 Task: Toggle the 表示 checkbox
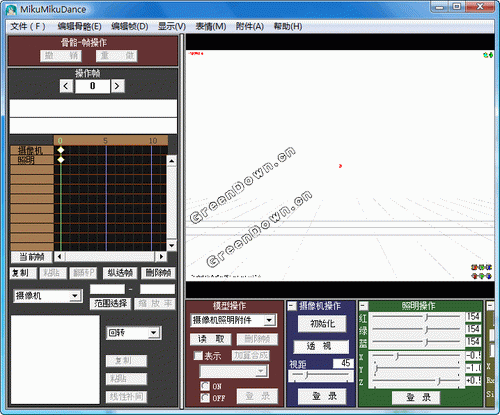click(198, 355)
